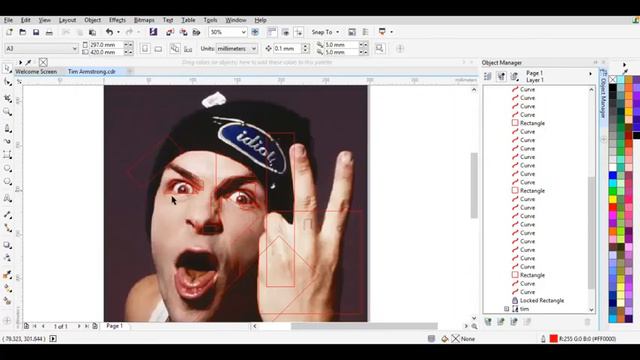Click the Save icon in toolbar
The height and width of the screenshot is (360, 640).
[x=36, y=32]
